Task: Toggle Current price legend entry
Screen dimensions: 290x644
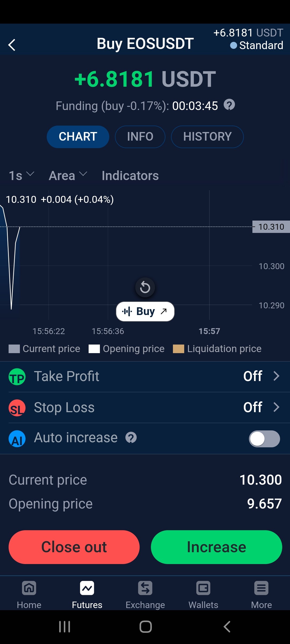Action: [44, 349]
